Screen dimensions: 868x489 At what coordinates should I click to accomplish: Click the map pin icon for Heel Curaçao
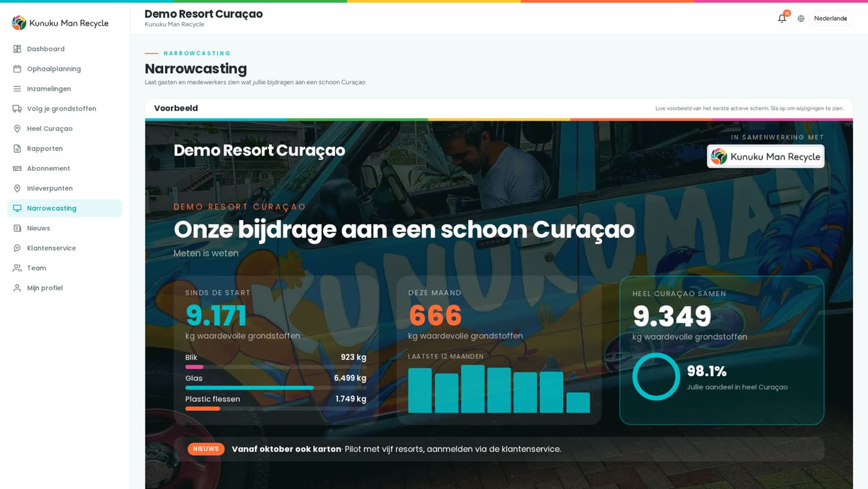coord(17,128)
